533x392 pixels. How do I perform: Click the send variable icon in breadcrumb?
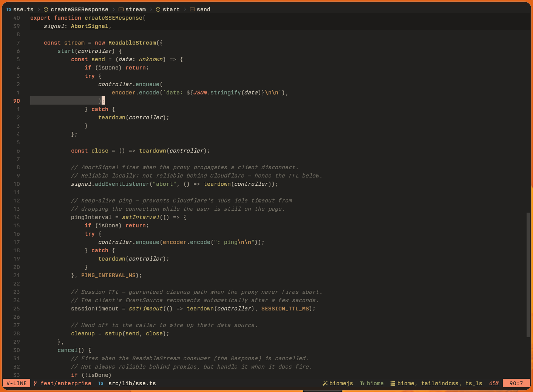[192, 9]
